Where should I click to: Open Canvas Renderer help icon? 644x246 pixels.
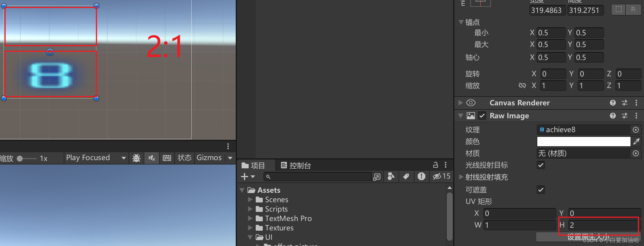(x=613, y=103)
